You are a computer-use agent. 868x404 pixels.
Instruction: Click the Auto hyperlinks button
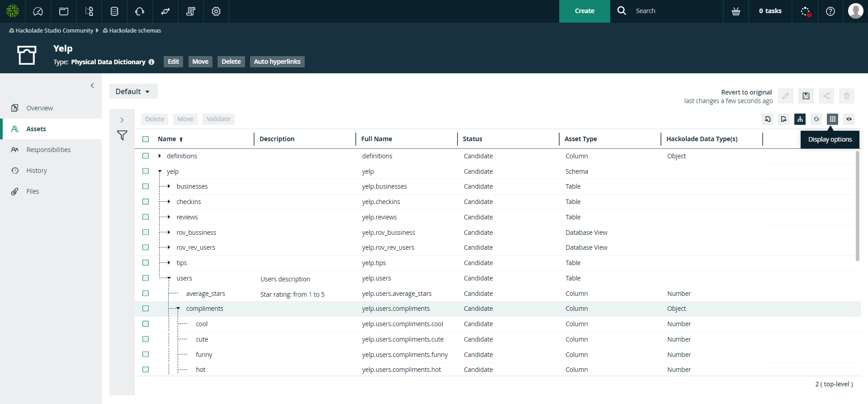click(x=277, y=62)
